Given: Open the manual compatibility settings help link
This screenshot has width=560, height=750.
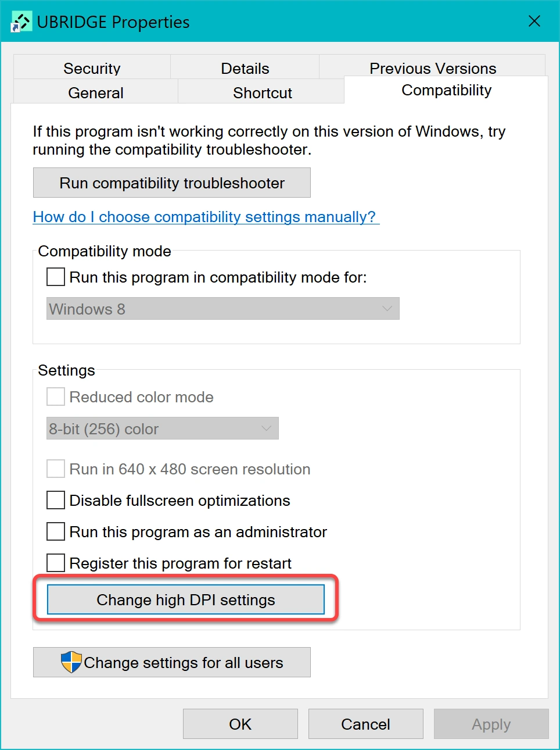Looking at the screenshot, I should click(x=204, y=217).
